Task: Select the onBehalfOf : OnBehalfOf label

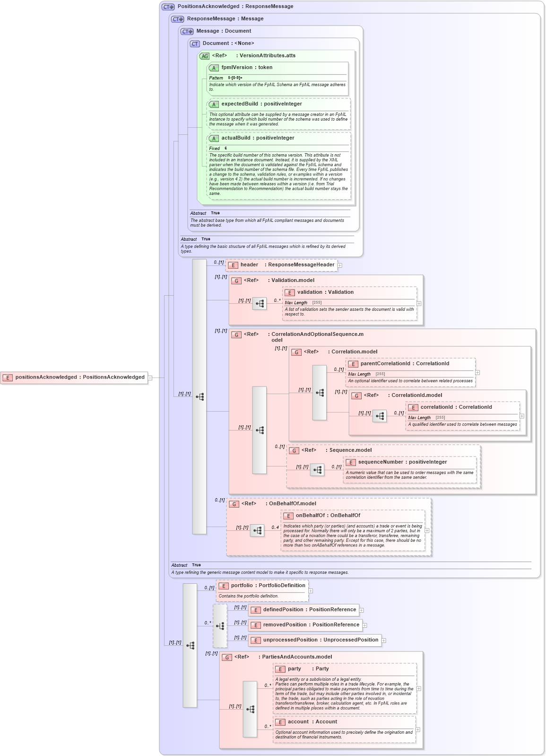Action: (328, 516)
